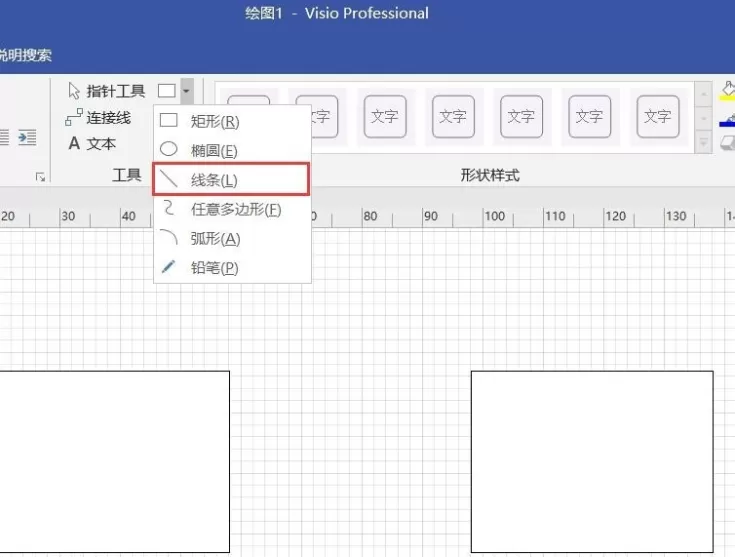Click the arc icon in dropdown

coord(169,237)
